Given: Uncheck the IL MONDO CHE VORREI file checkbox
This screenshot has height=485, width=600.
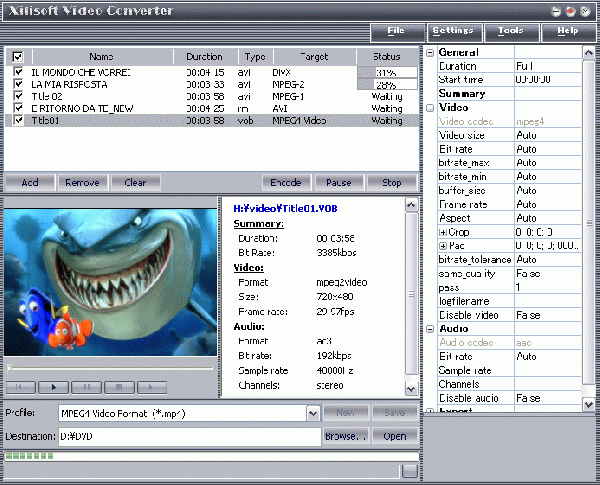Looking at the screenshot, I should click(18, 73).
